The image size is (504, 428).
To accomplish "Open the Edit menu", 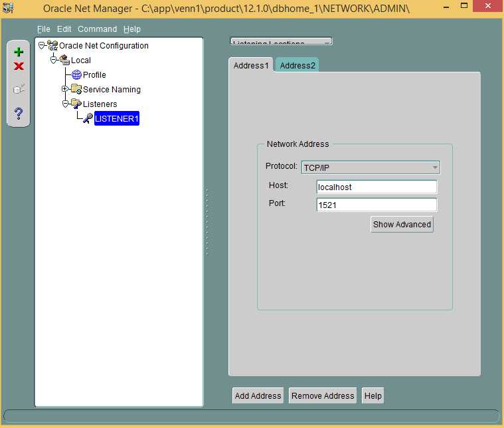I will 64,29.
